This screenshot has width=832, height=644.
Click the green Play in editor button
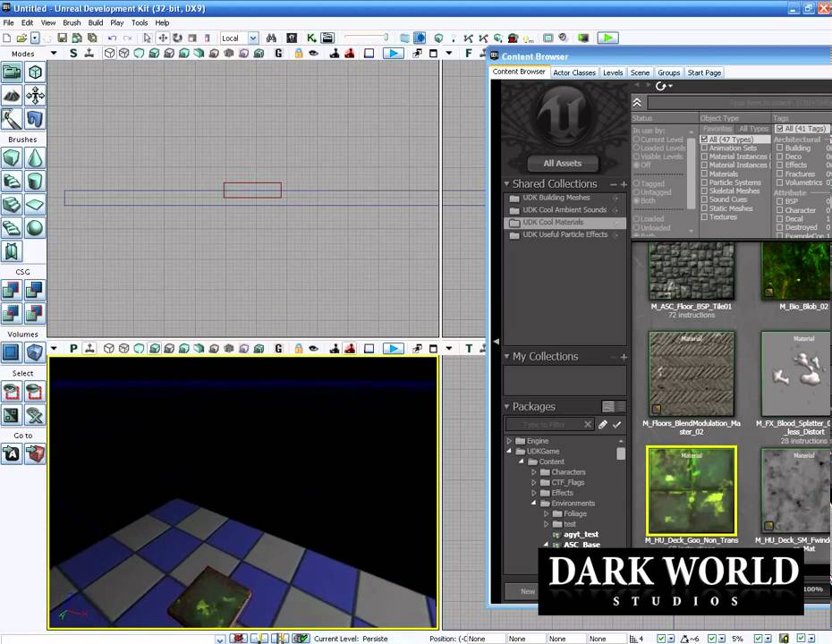pos(608,38)
